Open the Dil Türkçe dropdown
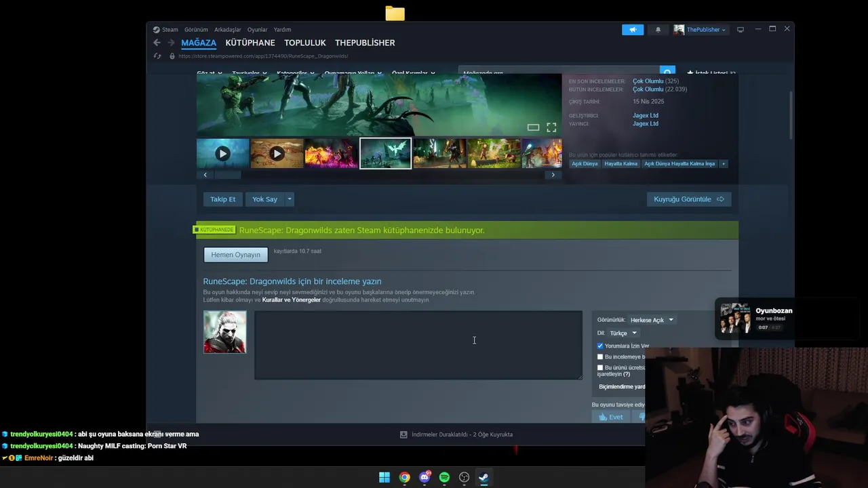 coord(623,333)
